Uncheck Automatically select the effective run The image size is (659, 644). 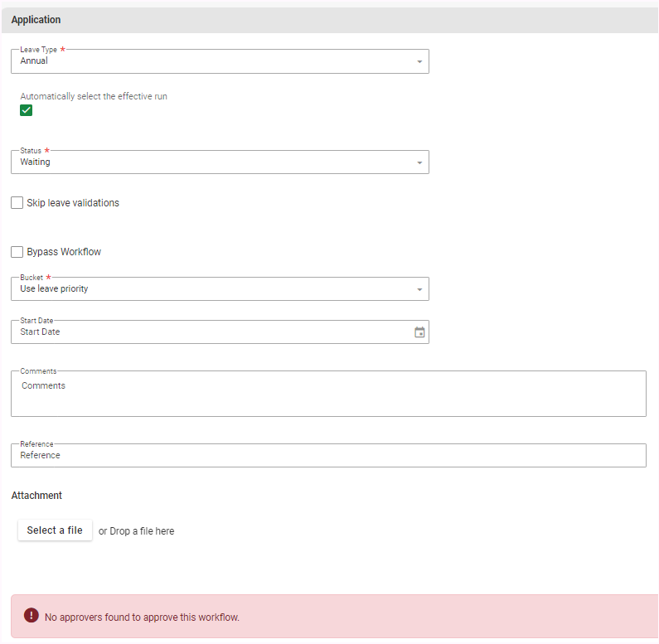click(x=27, y=111)
